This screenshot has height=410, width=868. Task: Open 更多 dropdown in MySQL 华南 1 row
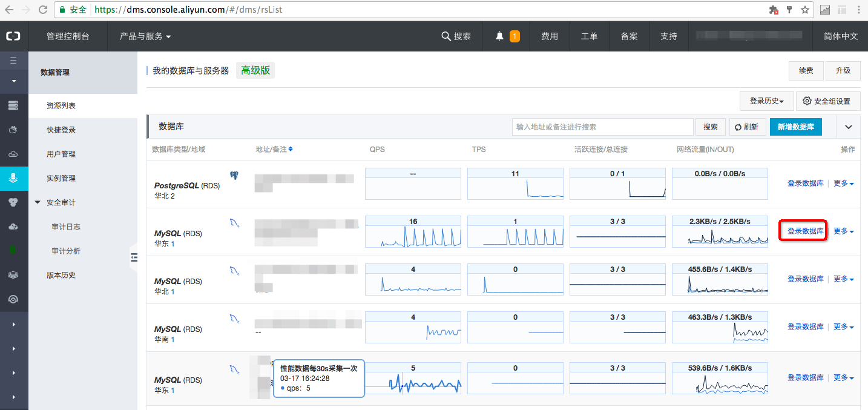pyautogui.click(x=844, y=327)
